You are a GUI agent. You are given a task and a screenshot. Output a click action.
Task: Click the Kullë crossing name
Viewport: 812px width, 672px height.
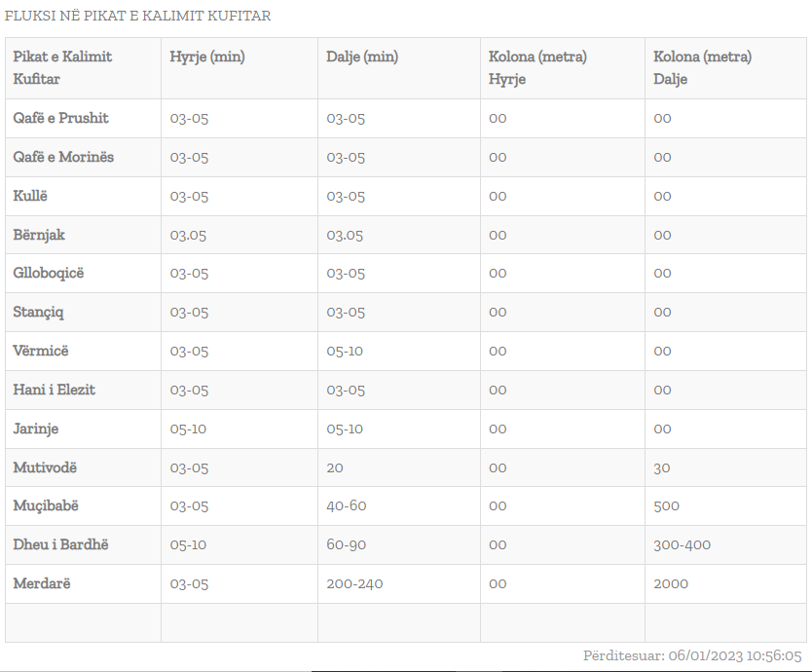point(30,196)
